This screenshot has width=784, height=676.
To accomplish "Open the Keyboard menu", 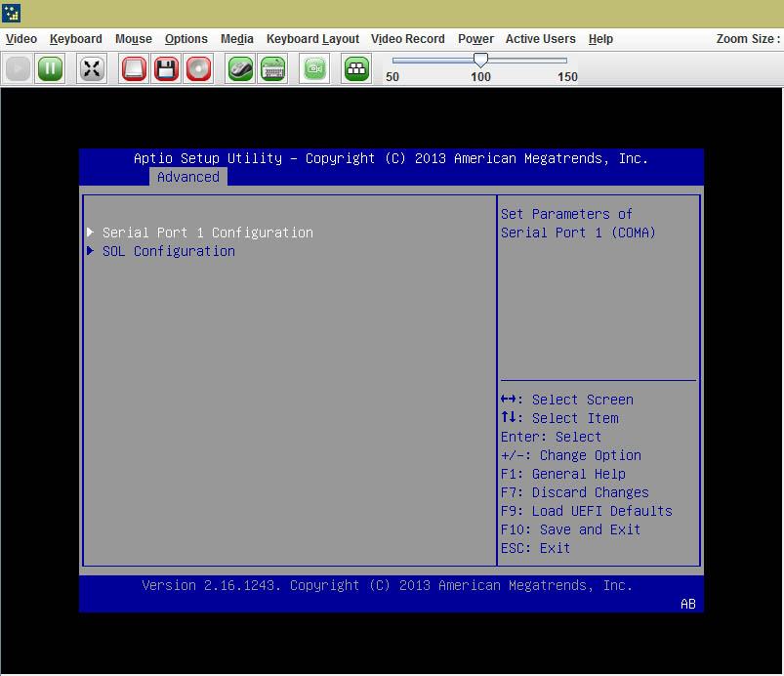I will [x=76, y=39].
